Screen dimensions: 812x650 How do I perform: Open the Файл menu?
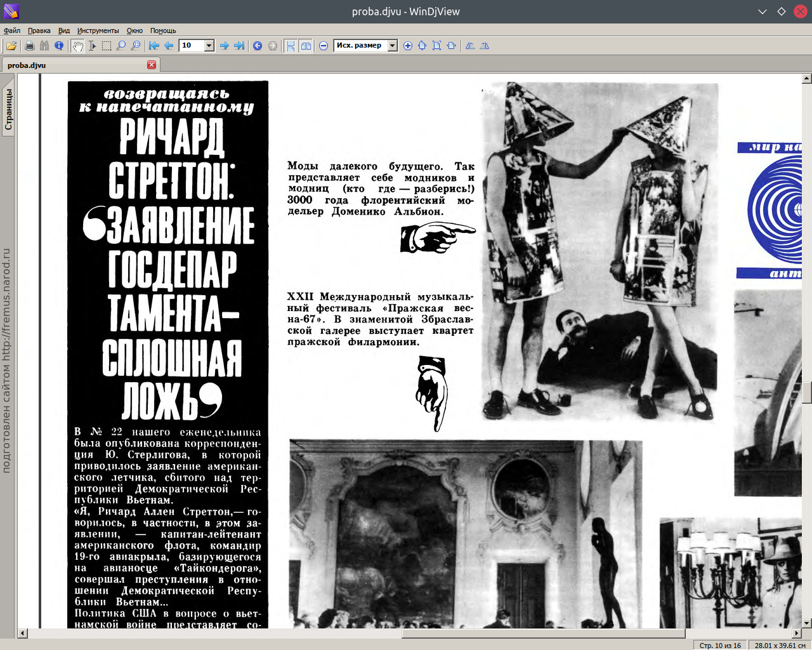(12, 30)
